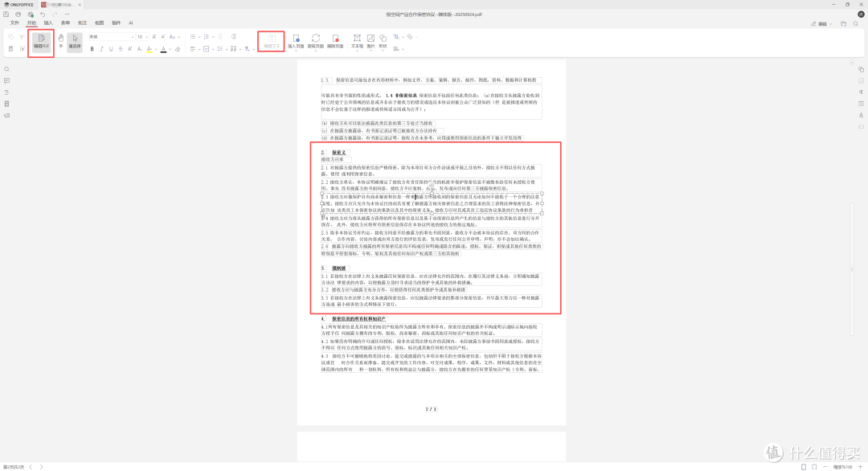Toggle Superscript formatting

129,49
